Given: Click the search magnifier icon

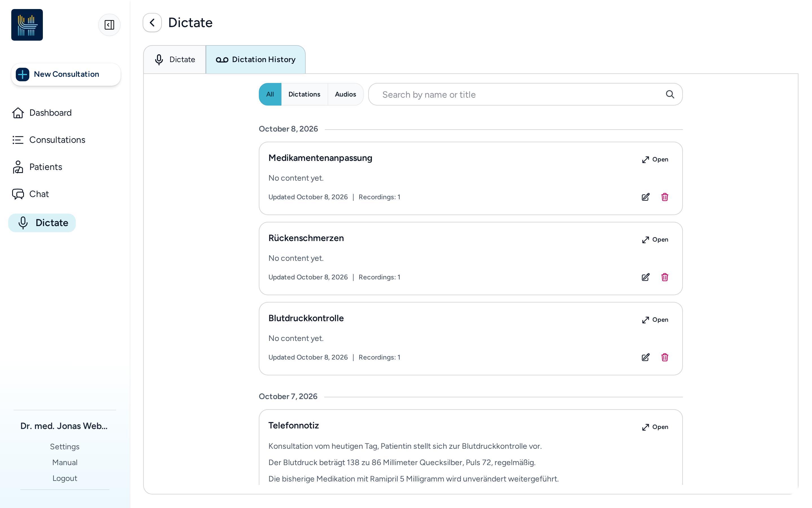Looking at the screenshot, I should pyautogui.click(x=670, y=95).
